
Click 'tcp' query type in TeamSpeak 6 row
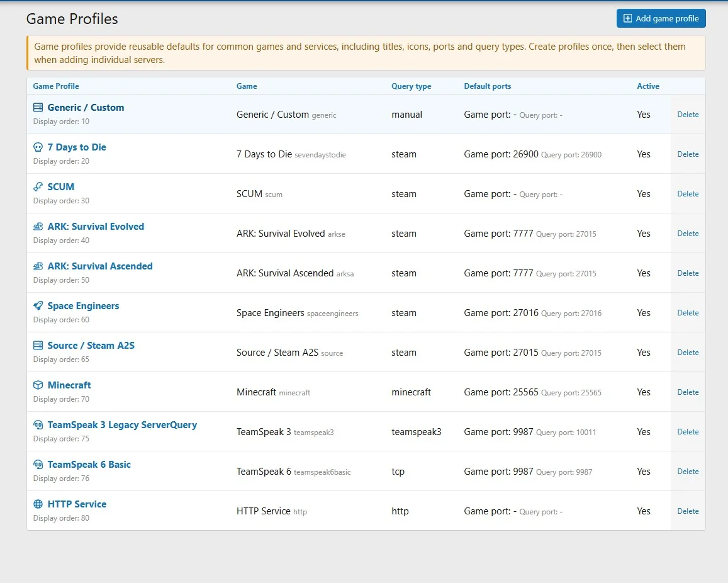click(398, 472)
